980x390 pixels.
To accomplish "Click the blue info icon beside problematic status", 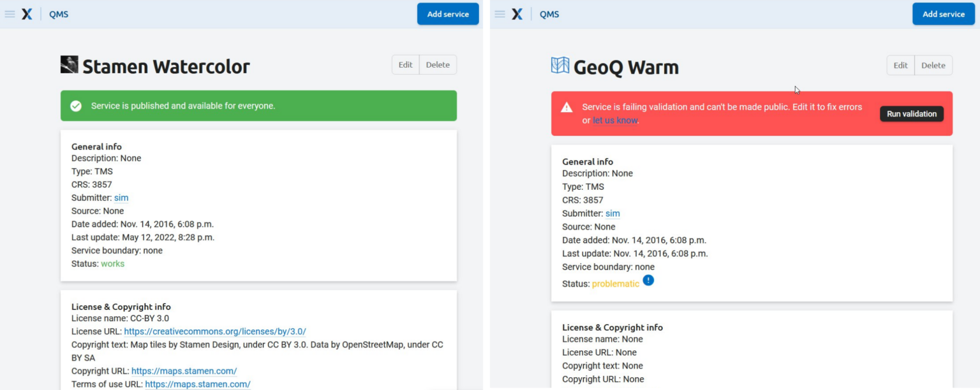I will [648, 280].
